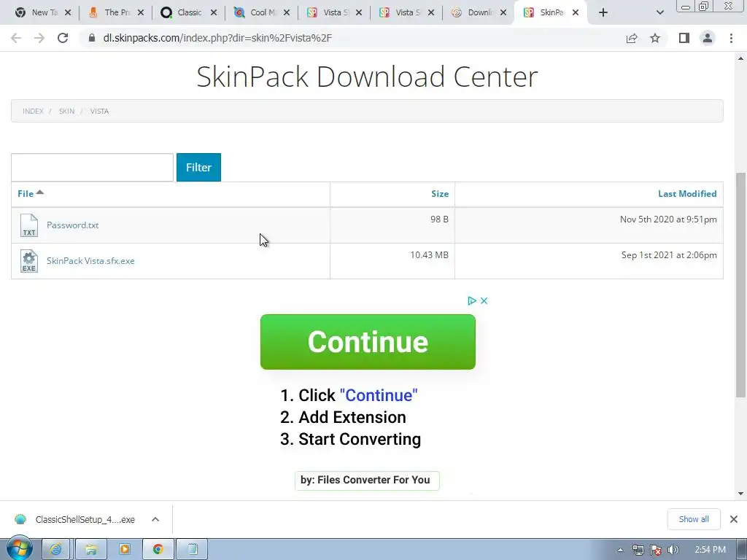Click the VISTA breadcrumb link
The height and width of the screenshot is (560, 747).
pos(99,111)
